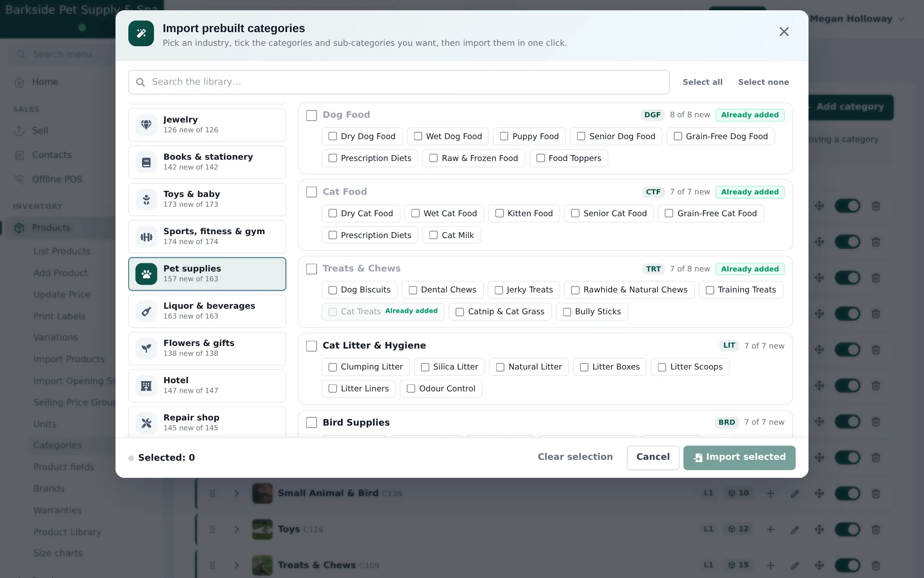Click the edit pencil for Small Animal & Bird
Viewport: 924px width, 578px height.
coord(795,494)
